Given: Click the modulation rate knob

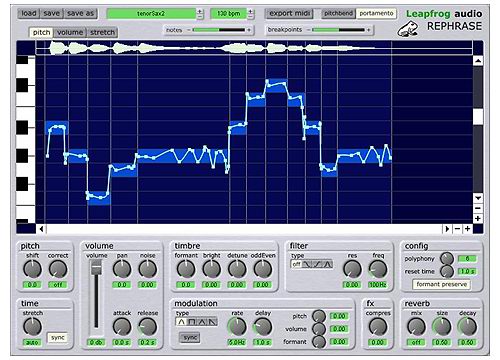Looking at the screenshot, I should 237,327.
